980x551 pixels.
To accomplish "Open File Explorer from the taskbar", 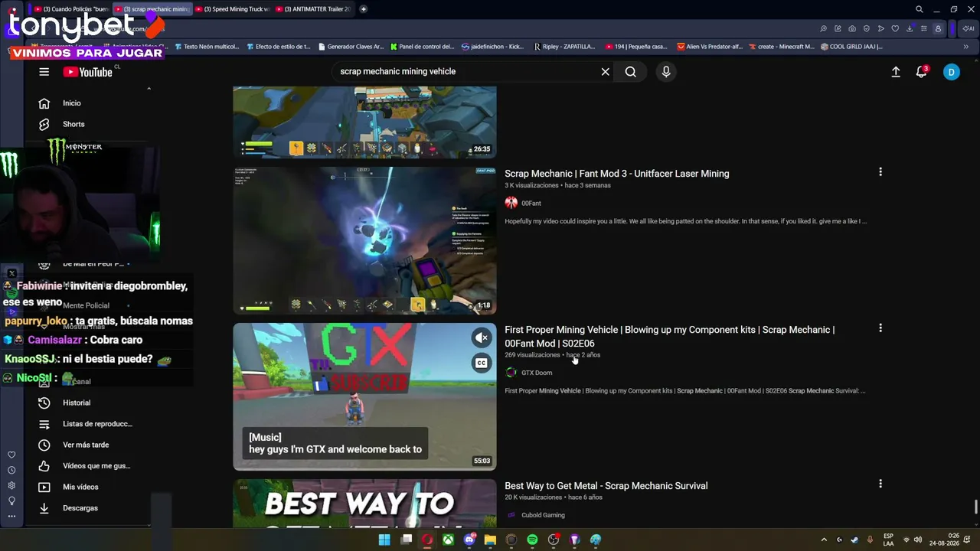I will [490, 540].
